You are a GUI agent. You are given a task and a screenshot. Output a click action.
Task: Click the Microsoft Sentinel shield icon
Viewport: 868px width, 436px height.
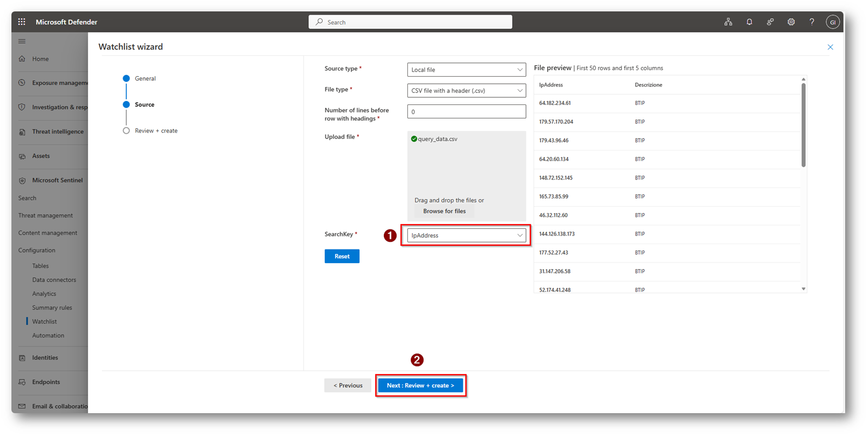tap(22, 180)
